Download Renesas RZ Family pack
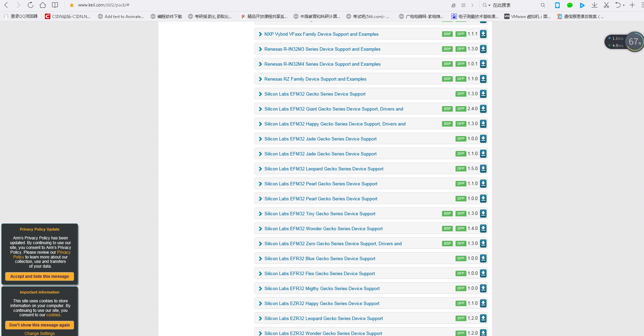 [483, 79]
